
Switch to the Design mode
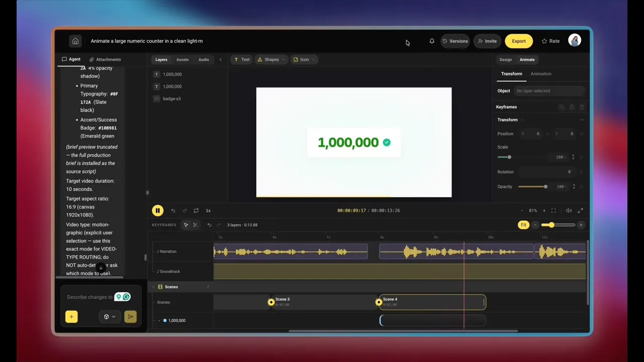[x=506, y=59]
